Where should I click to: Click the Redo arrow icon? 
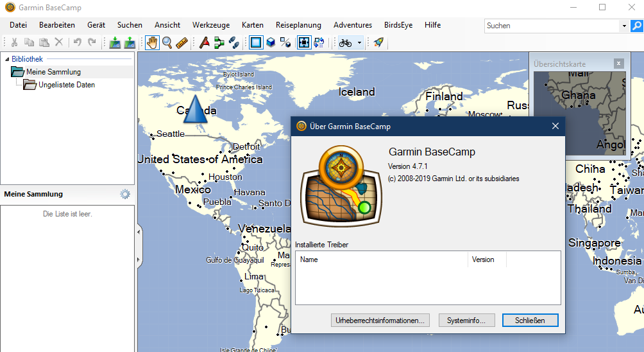[x=92, y=42]
